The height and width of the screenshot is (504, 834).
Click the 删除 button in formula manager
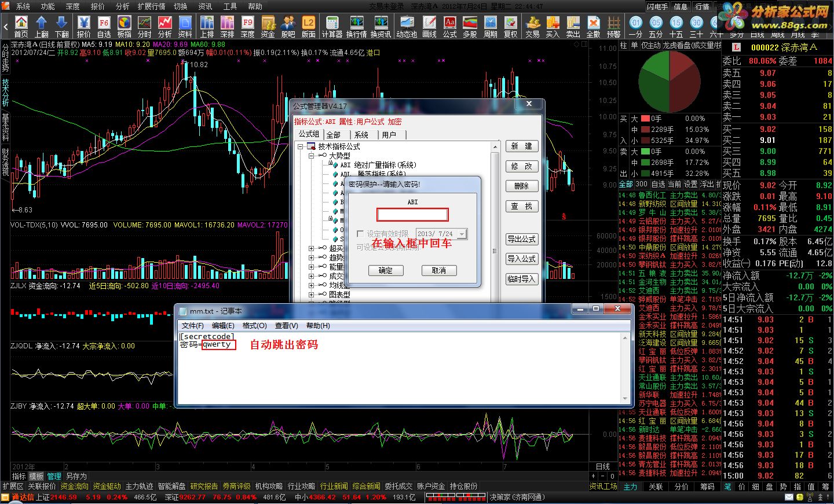tap(522, 186)
